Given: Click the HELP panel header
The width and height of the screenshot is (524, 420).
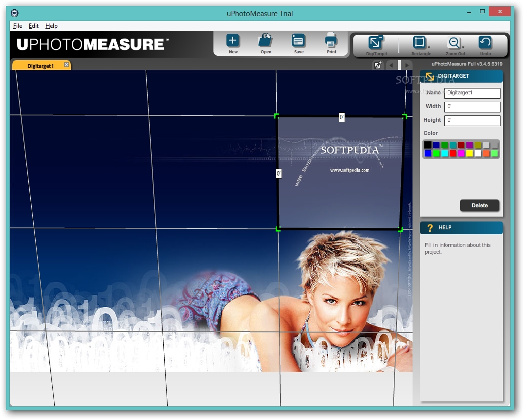Looking at the screenshot, I should tap(461, 228).
